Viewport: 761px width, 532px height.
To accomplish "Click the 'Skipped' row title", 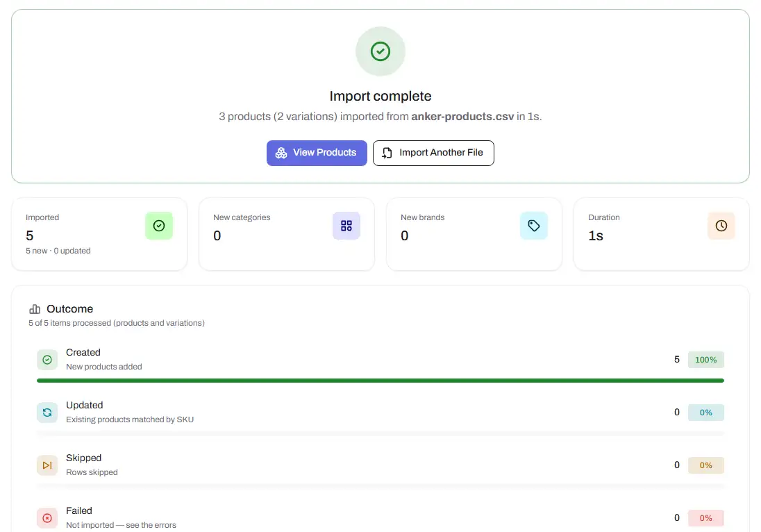I will pyautogui.click(x=83, y=458).
